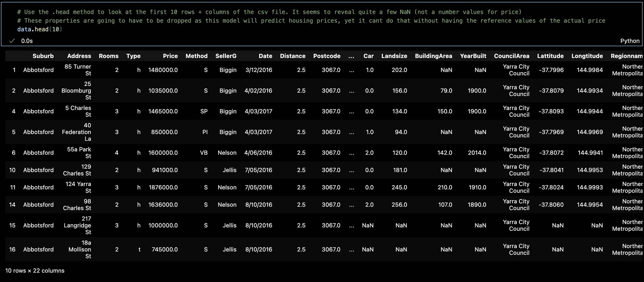Click the Lattitude column header

550,56
